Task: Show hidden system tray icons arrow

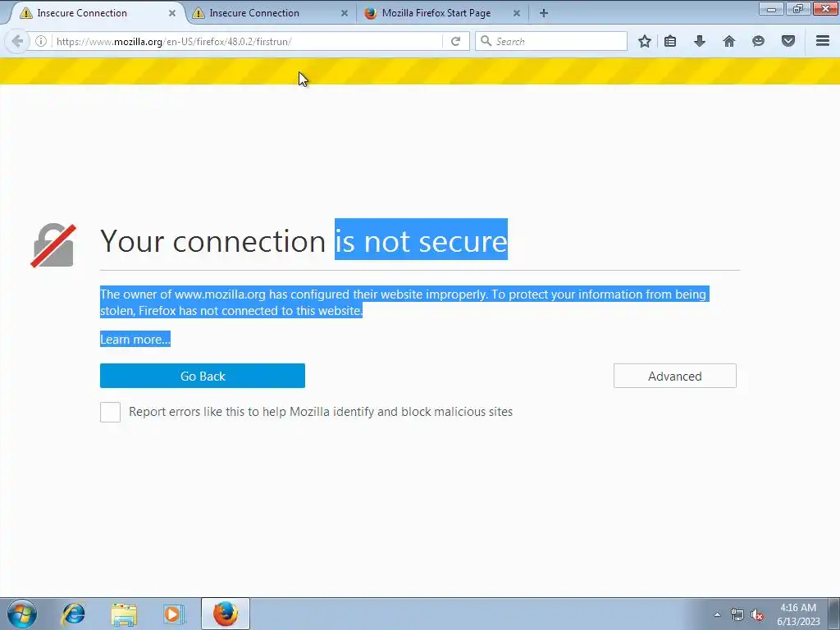Action: coord(717,614)
